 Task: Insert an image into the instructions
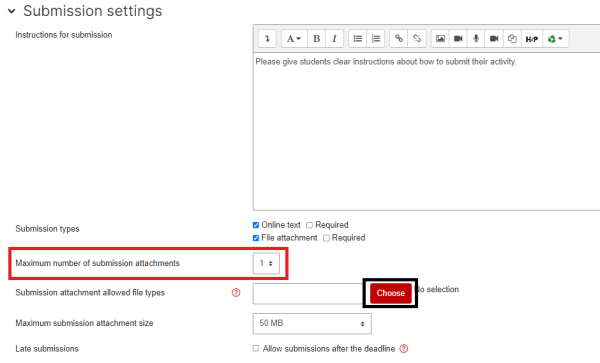click(440, 39)
